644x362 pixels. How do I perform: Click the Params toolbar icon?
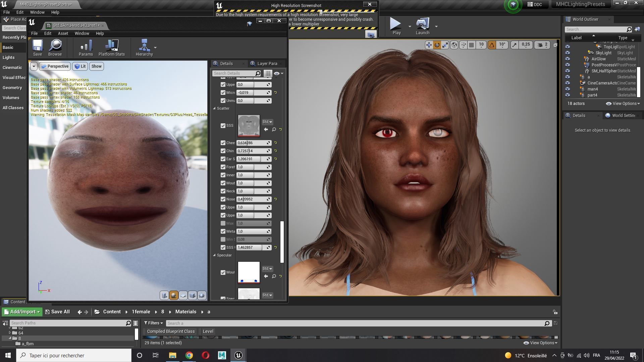tap(86, 47)
